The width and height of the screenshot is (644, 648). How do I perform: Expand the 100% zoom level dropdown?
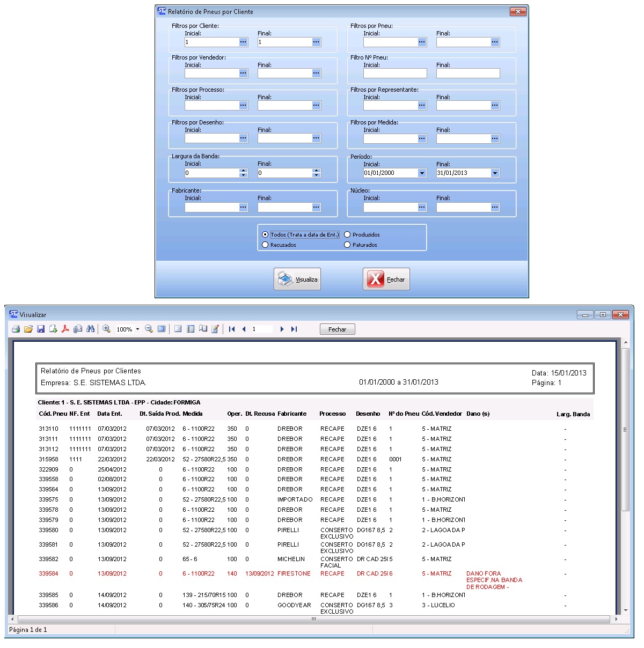[x=137, y=329]
